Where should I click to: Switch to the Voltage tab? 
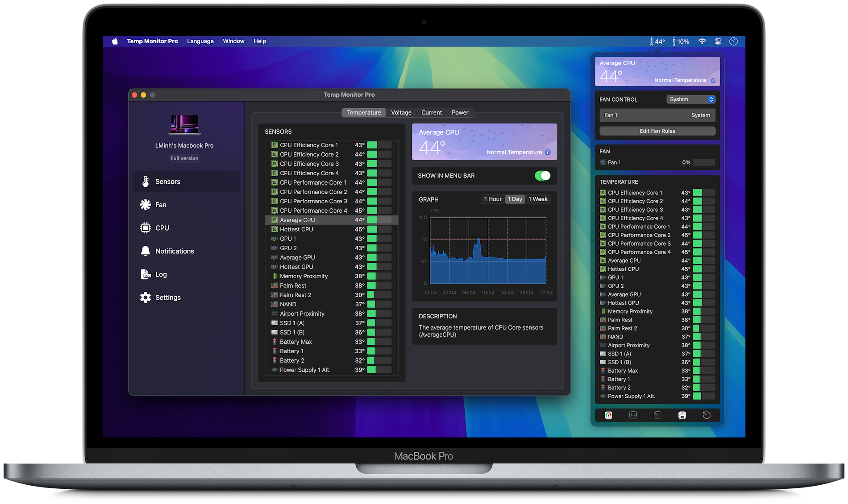pos(401,113)
